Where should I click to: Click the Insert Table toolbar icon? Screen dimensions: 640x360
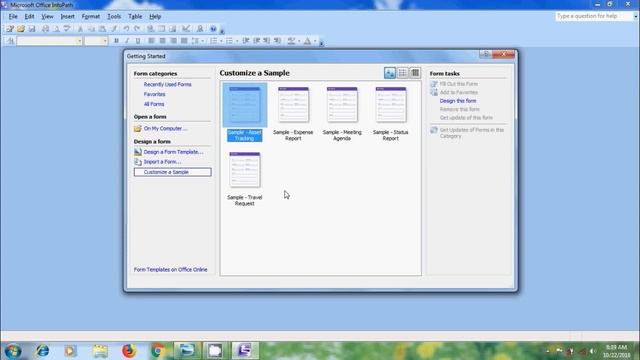pos(162,29)
